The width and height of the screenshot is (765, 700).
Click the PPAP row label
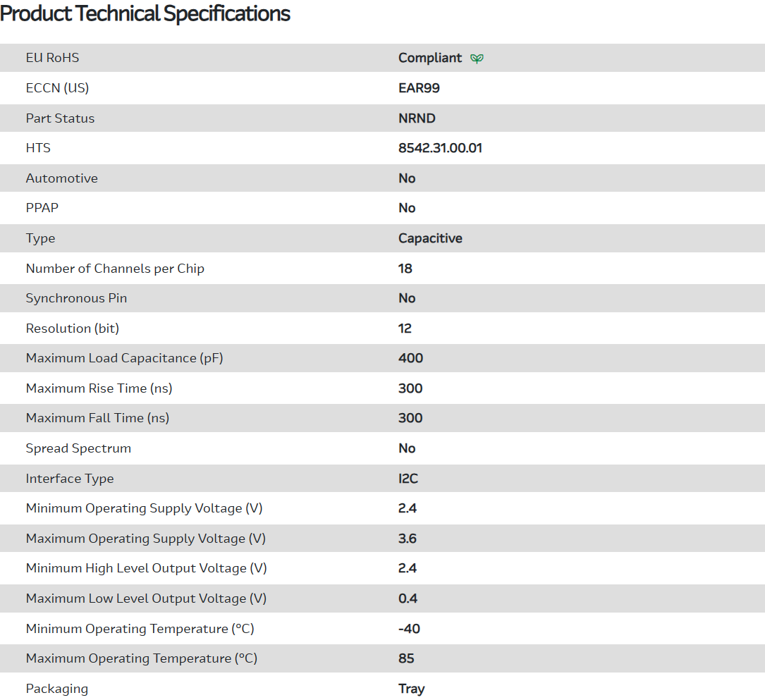click(x=42, y=208)
